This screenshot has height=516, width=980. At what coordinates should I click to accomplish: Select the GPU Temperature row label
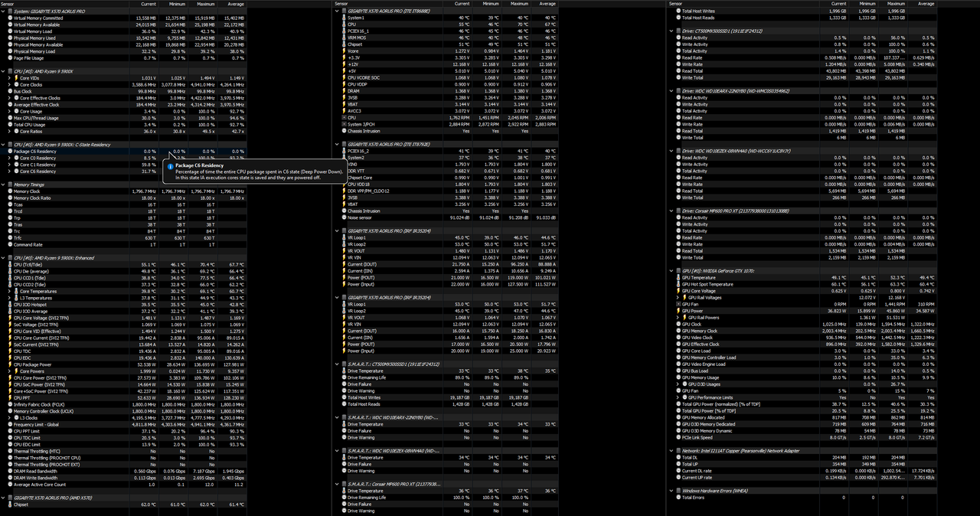tap(699, 278)
